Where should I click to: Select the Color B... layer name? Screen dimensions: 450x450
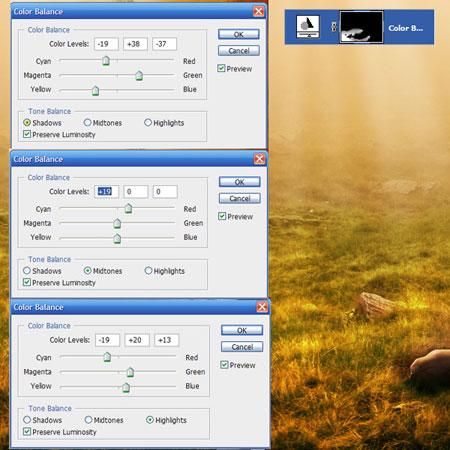406,28
